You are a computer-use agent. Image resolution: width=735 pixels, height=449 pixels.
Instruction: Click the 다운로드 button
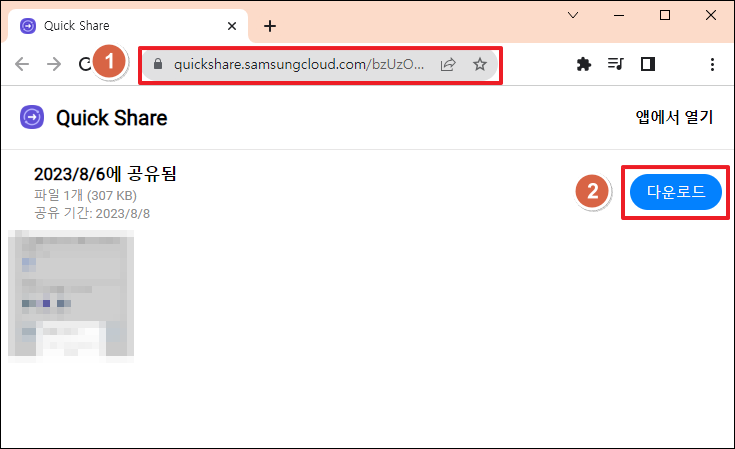(675, 192)
